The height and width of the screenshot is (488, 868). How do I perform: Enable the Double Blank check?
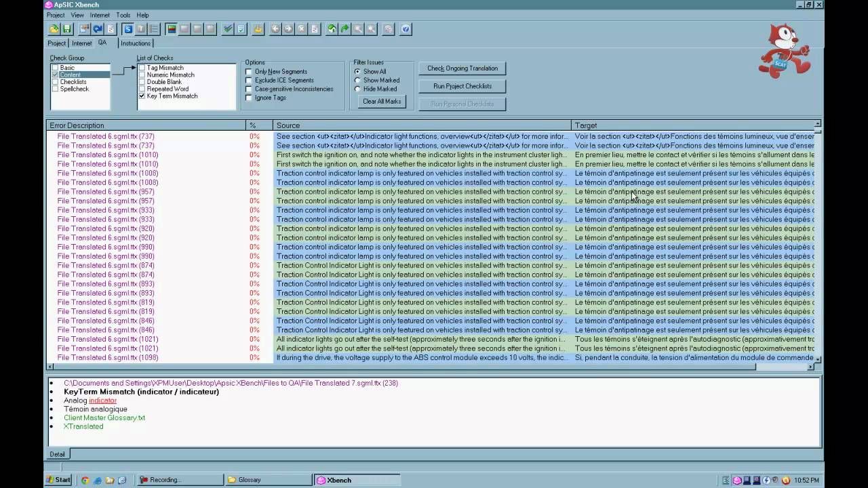[x=142, y=82]
